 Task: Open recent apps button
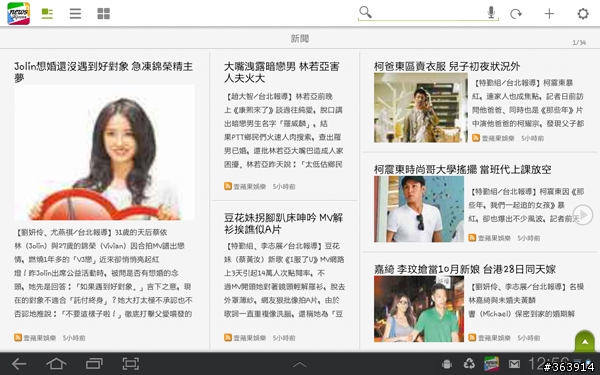pos(94,364)
